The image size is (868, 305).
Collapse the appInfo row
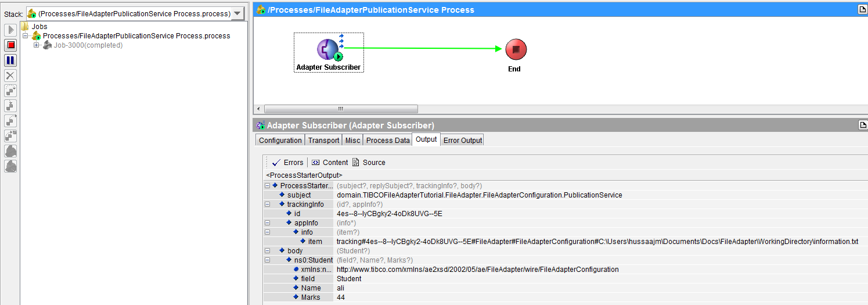pos(268,223)
